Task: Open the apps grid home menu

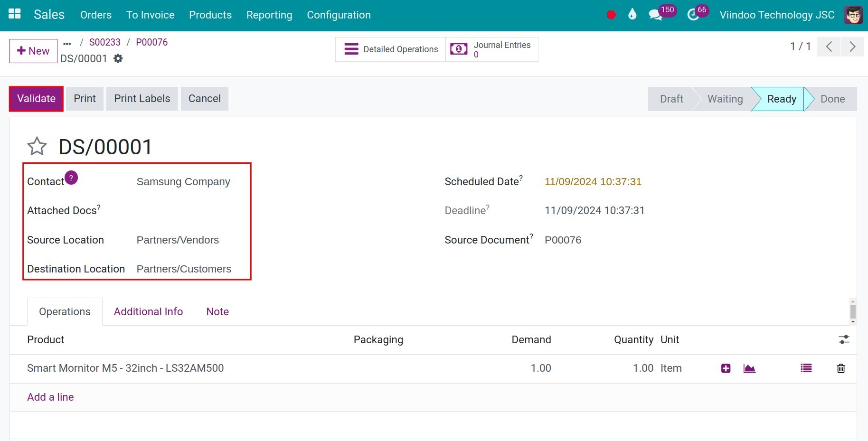Action: (15, 14)
